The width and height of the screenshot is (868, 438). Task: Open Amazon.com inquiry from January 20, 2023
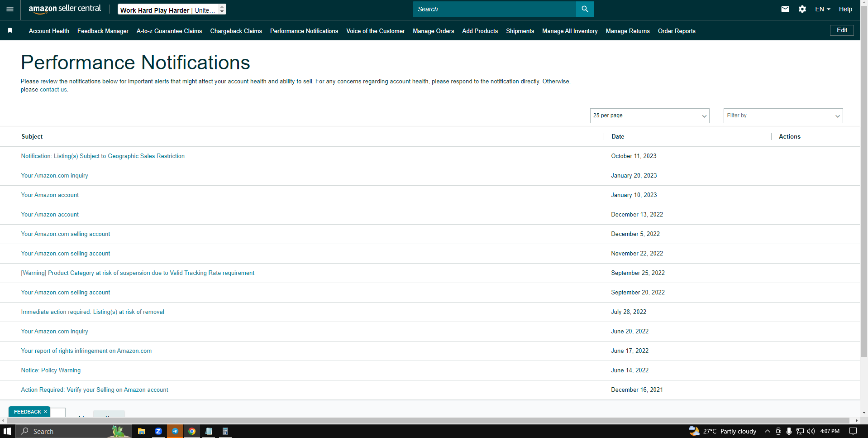54,176
